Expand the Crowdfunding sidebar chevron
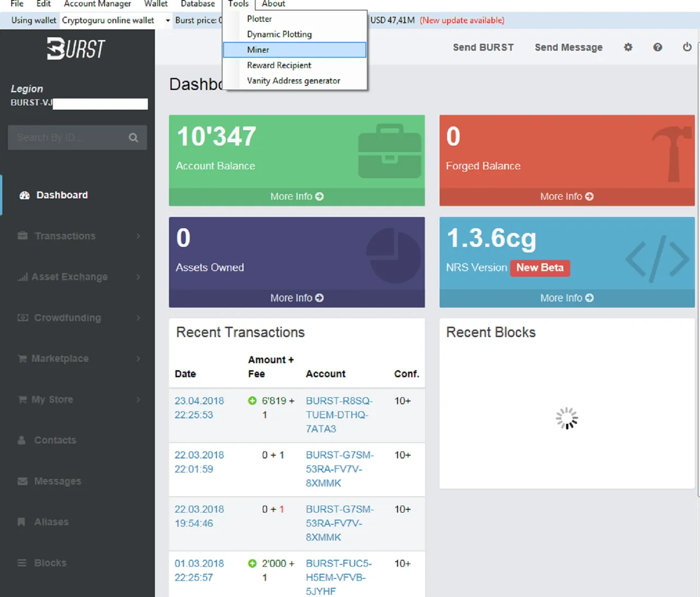The image size is (700, 597). [x=138, y=317]
